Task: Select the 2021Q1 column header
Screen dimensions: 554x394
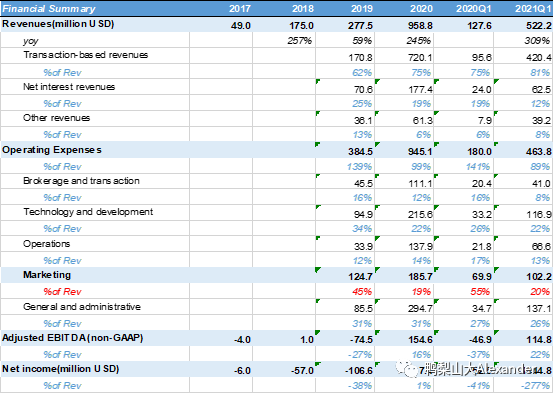Action: pyautogui.click(x=533, y=8)
